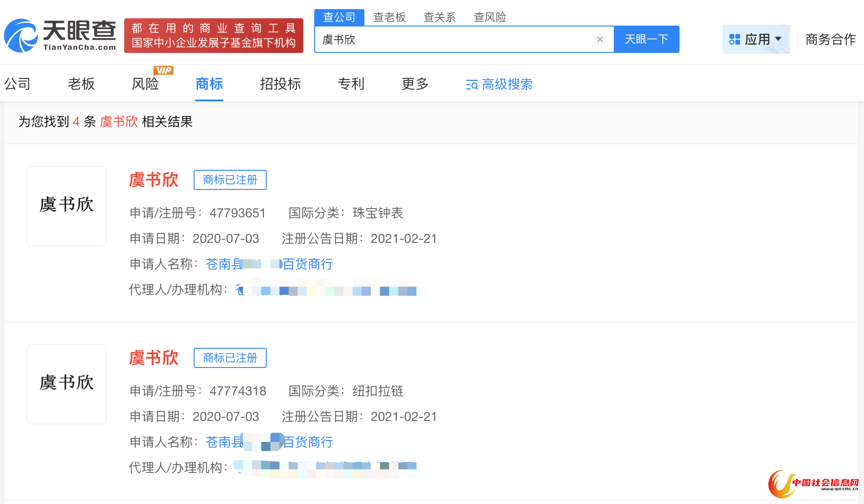Open the 商务合作 link

pos(830,39)
